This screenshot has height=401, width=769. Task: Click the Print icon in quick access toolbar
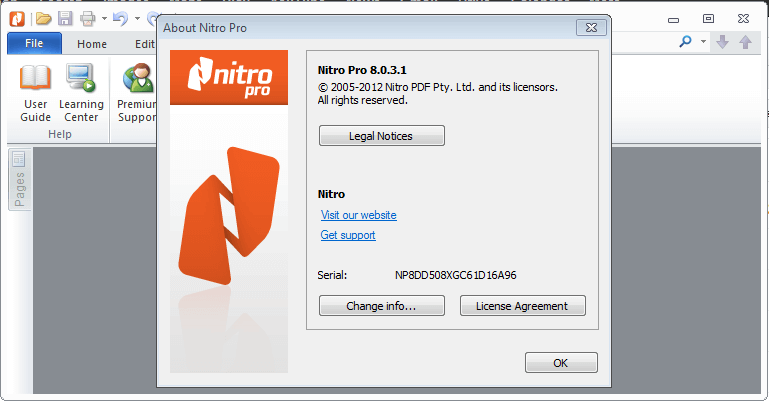coord(88,19)
